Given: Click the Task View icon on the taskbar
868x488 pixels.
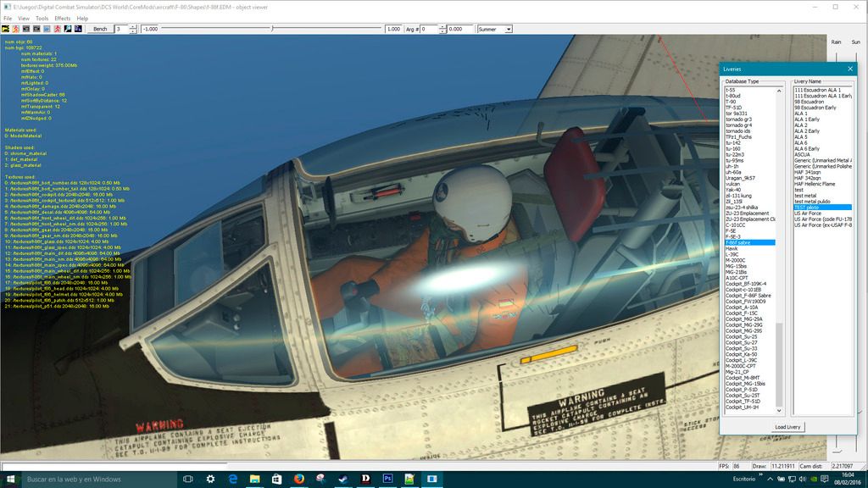Looking at the screenshot, I should click(188, 479).
